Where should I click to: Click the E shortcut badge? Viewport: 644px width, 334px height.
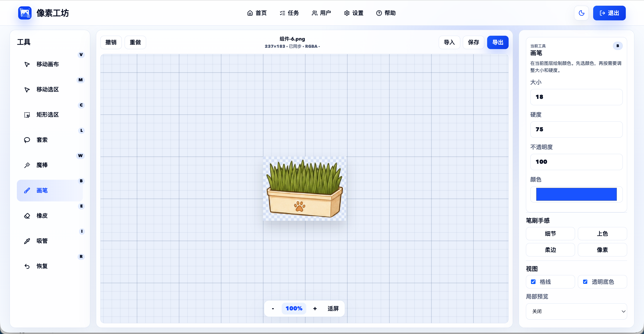click(x=81, y=206)
